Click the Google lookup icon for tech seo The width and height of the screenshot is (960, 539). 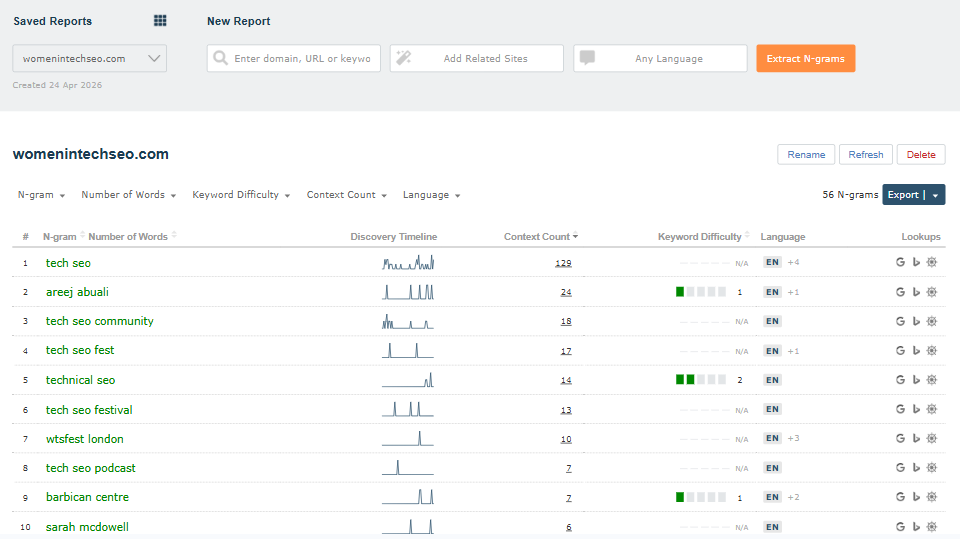(x=900, y=262)
